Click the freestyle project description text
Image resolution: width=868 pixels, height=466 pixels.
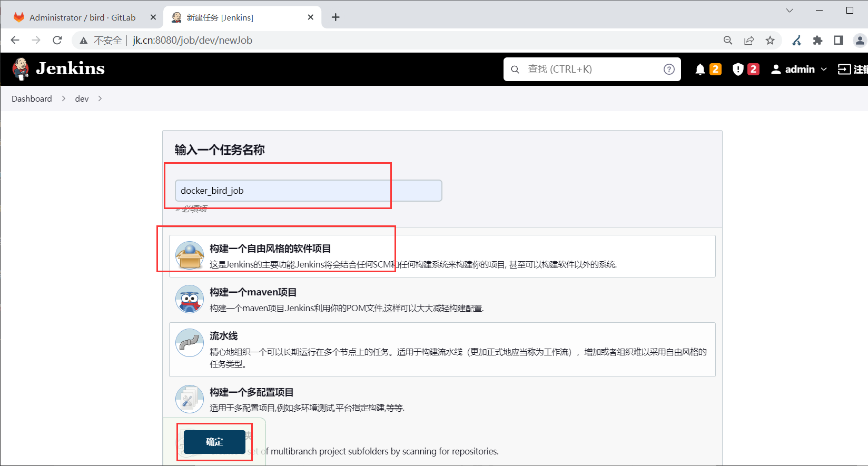point(413,264)
